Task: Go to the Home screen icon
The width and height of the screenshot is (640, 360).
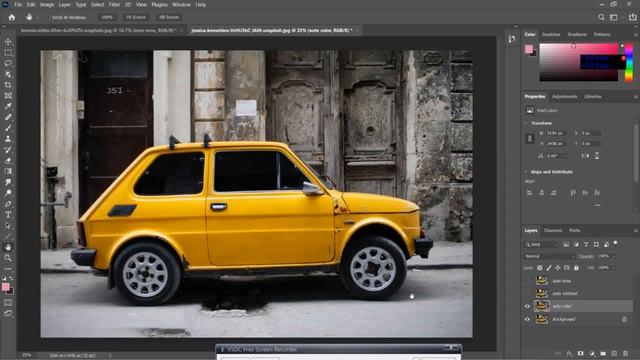Action: [x=12, y=17]
